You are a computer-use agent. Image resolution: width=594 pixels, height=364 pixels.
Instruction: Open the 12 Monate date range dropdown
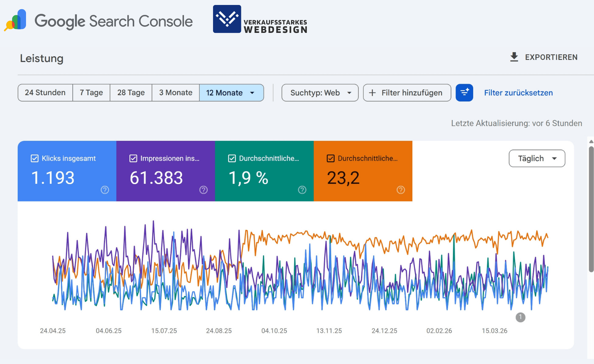point(231,93)
